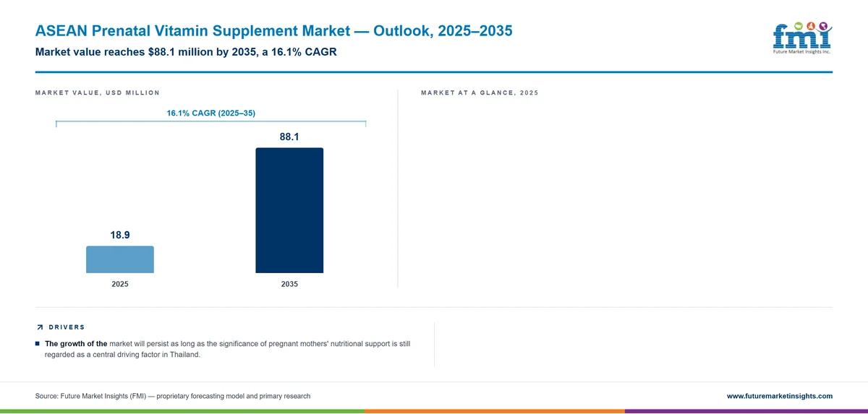The height and width of the screenshot is (414, 868).
Task: Click the square bullet before the driver text
Action: coord(37,344)
